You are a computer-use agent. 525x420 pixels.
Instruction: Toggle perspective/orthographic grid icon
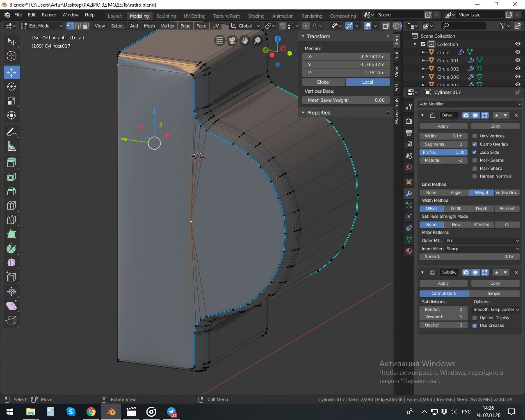(x=220, y=40)
